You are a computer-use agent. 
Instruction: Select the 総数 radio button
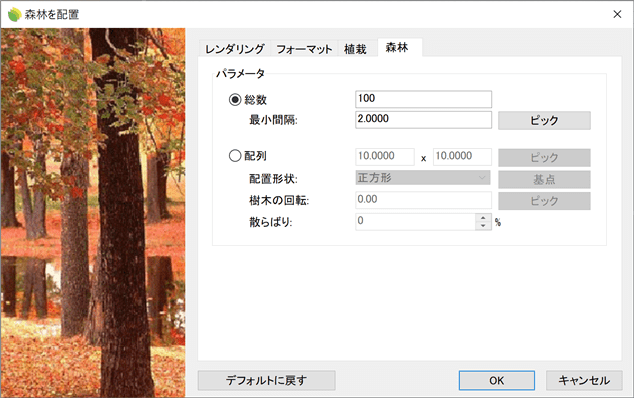click(x=235, y=100)
